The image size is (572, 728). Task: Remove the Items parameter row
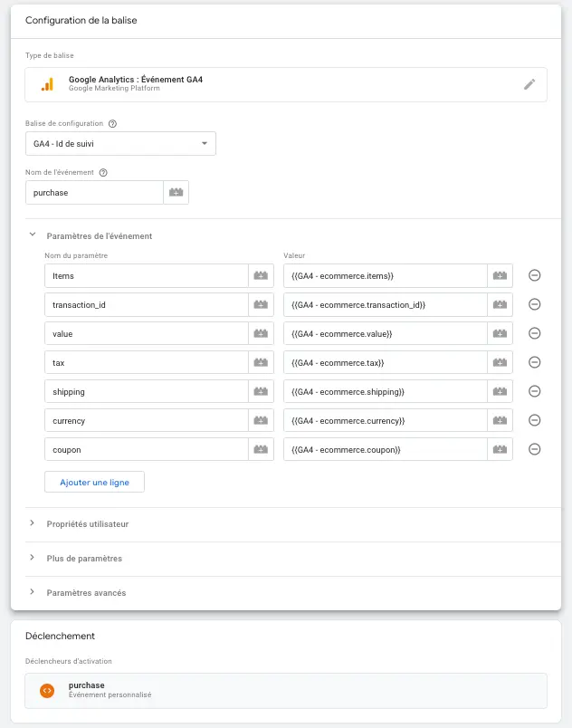pyautogui.click(x=534, y=275)
